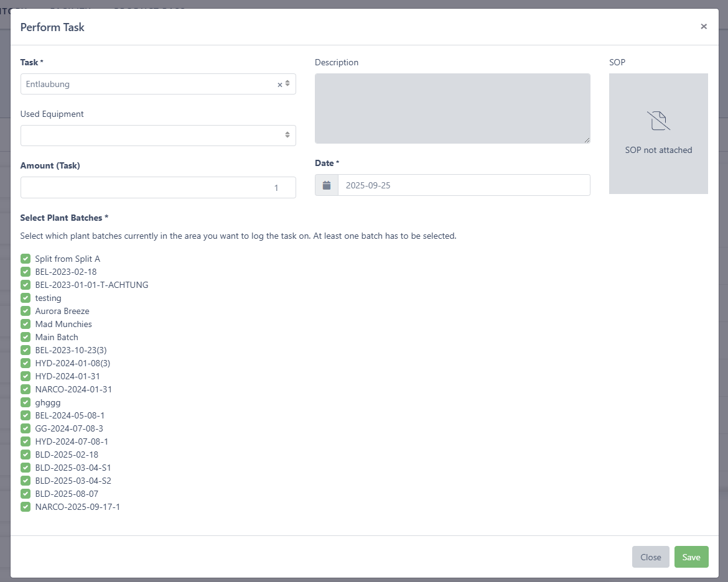The height and width of the screenshot is (582, 728).
Task: Click into the Description text area
Action: [x=452, y=108]
